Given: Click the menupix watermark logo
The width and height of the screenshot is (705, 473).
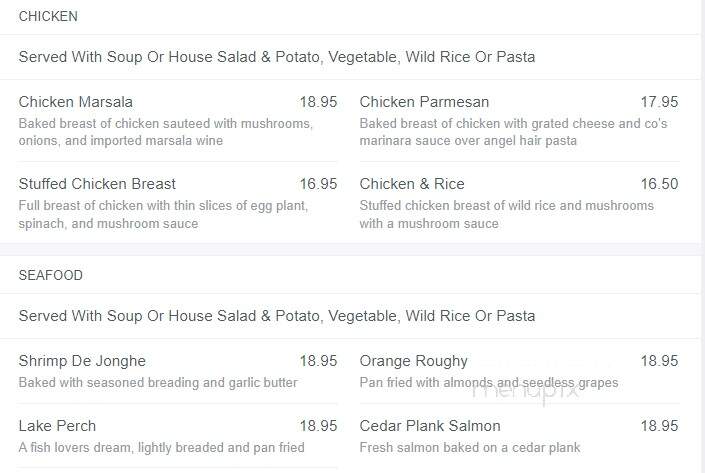Looking at the screenshot, I should tap(525, 391).
